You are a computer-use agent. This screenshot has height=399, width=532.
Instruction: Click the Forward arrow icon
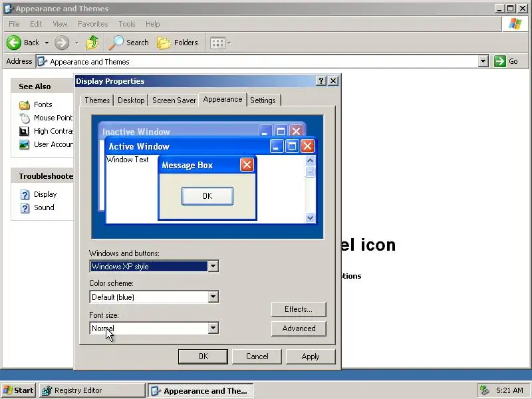tap(62, 43)
